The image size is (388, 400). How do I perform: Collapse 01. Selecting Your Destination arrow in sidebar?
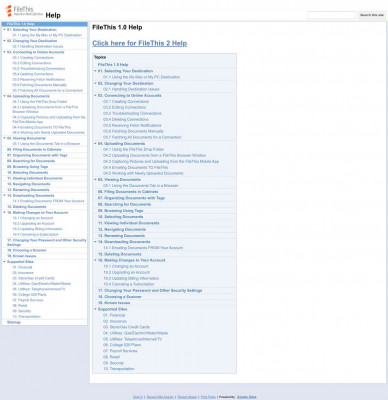(4, 30)
